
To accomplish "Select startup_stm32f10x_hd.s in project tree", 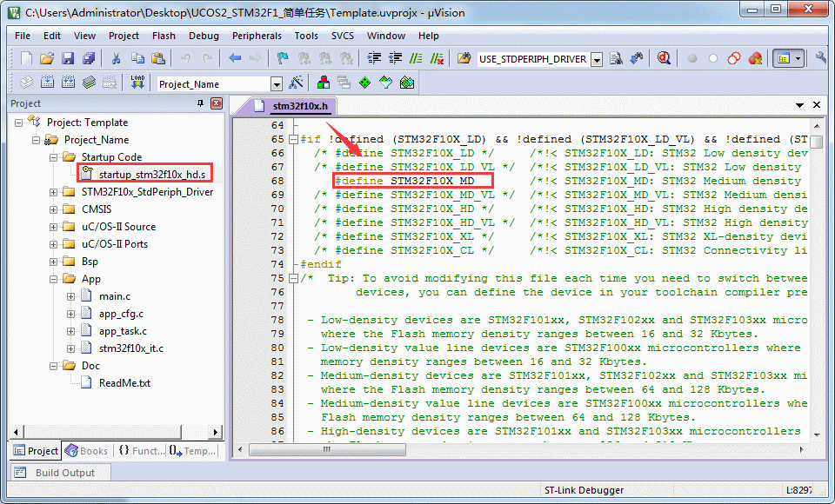I will coord(151,175).
